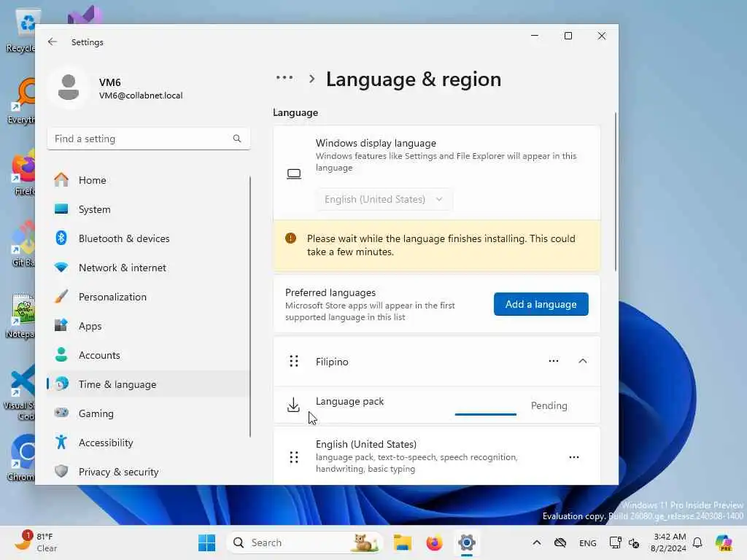Select Time & language in sidebar
Viewport: 747px width, 560px height.
(x=149, y=384)
